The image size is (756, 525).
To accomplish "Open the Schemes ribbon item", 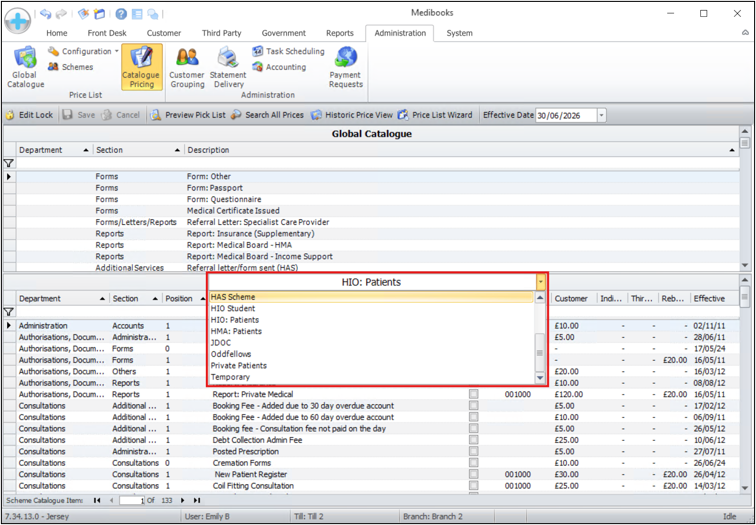I will pyautogui.click(x=70, y=67).
